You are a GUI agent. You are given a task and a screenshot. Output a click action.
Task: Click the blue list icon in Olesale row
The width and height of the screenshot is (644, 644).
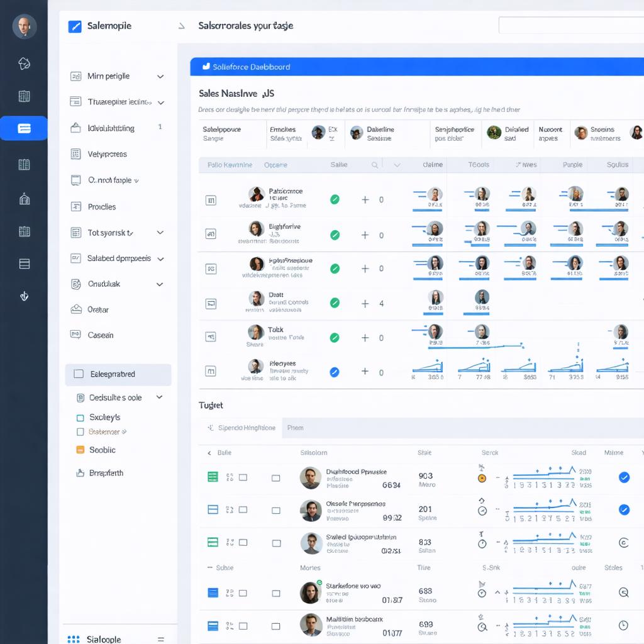[x=213, y=509]
